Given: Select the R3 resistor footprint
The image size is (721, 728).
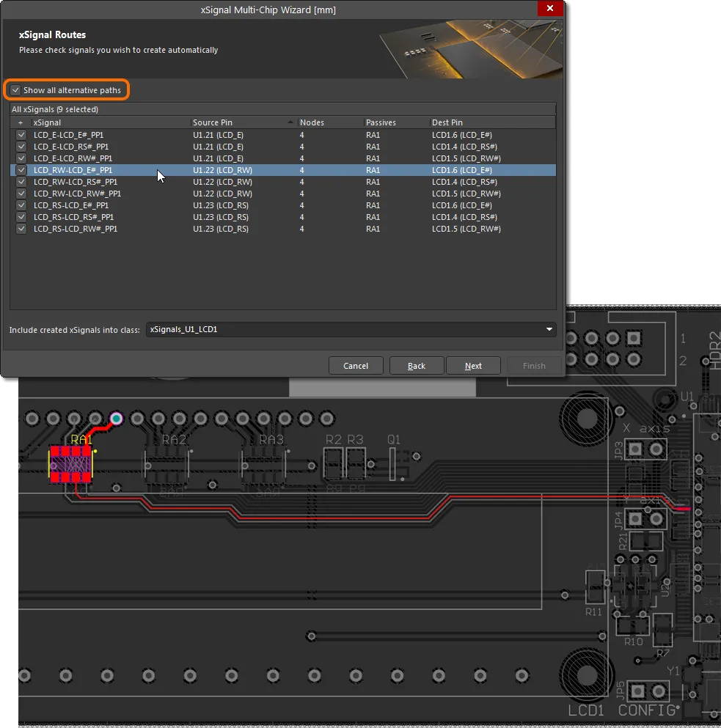Looking at the screenshot, I should [x=356, y=463].
